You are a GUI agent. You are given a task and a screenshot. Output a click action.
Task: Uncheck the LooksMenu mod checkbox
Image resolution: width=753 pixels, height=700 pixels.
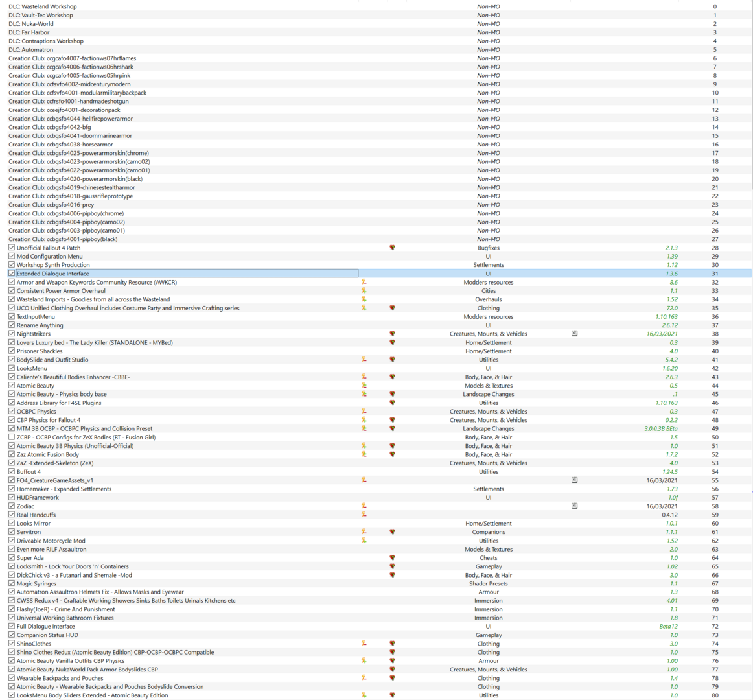[12, 368]
